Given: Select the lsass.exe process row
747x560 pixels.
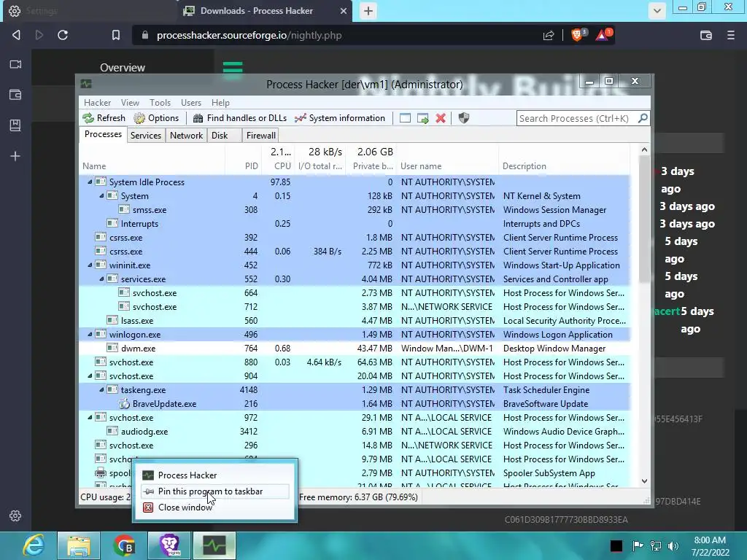Looking at the screenshot, I should pyautogui.click(x=355, y=321).
